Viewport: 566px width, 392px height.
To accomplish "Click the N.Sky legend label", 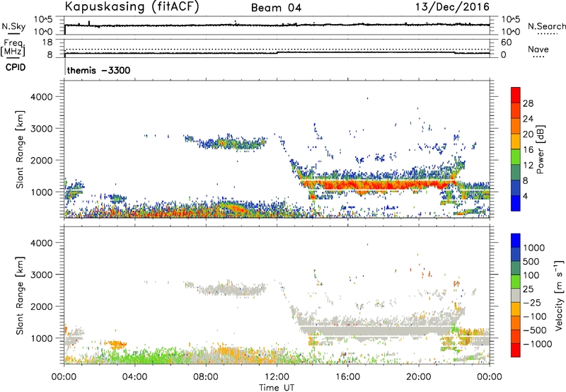I will click(13, 26).
